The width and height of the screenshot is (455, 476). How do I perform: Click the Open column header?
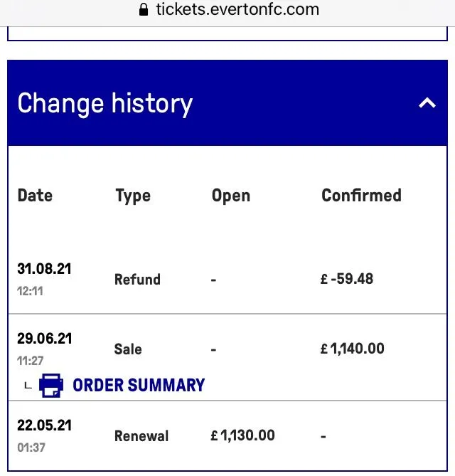(231, 196)
